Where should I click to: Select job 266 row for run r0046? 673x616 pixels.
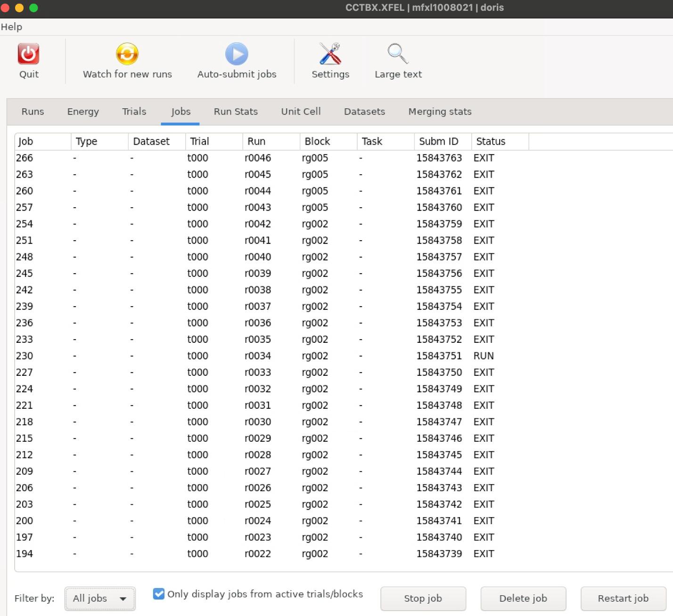pos(344,158)
